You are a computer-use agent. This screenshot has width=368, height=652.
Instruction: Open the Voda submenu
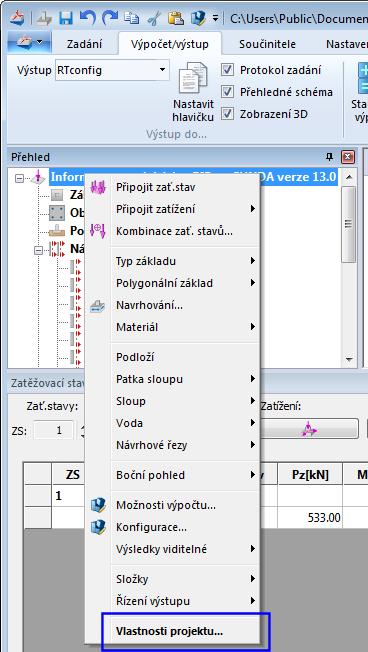pos(173,423)
